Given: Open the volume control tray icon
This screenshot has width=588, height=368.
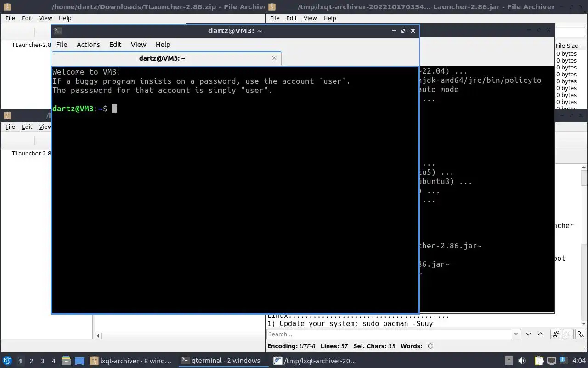Looking at the screenshot, I should pos(522,361).
